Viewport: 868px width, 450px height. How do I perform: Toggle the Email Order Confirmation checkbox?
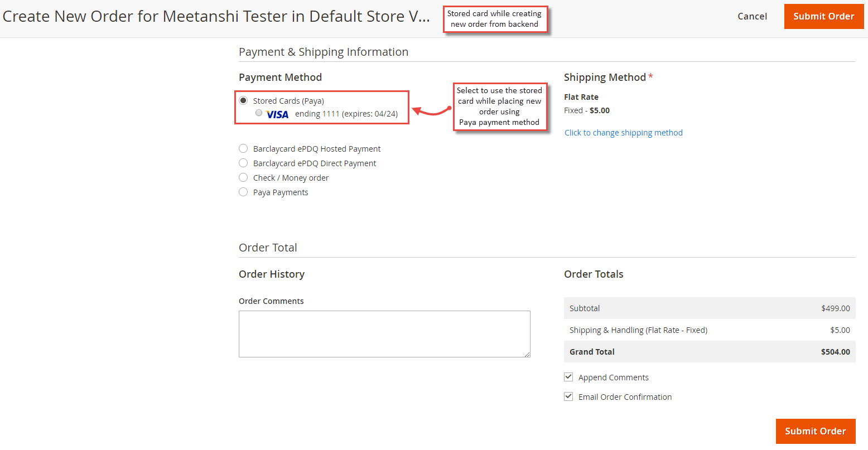[568, 396]
